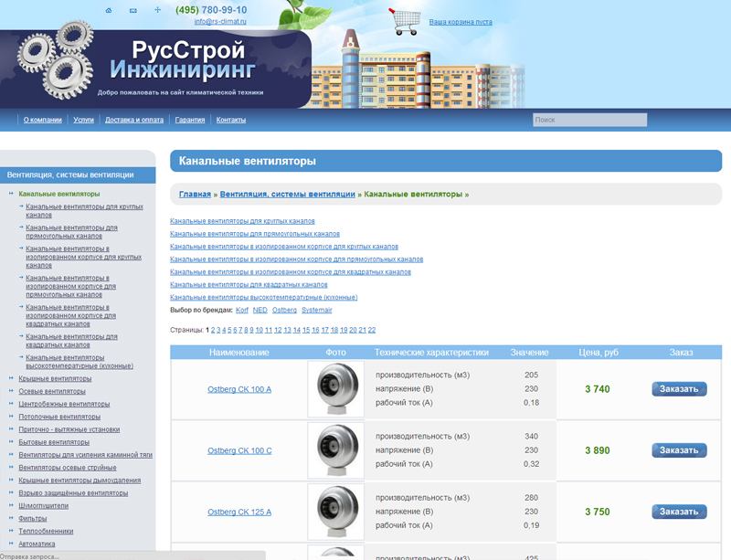Open Шумоглушители sidebar category

(x=44, y=505)
